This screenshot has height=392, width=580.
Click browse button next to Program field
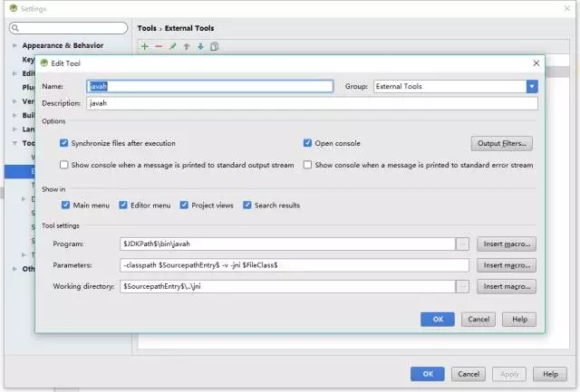click(462, 244)
